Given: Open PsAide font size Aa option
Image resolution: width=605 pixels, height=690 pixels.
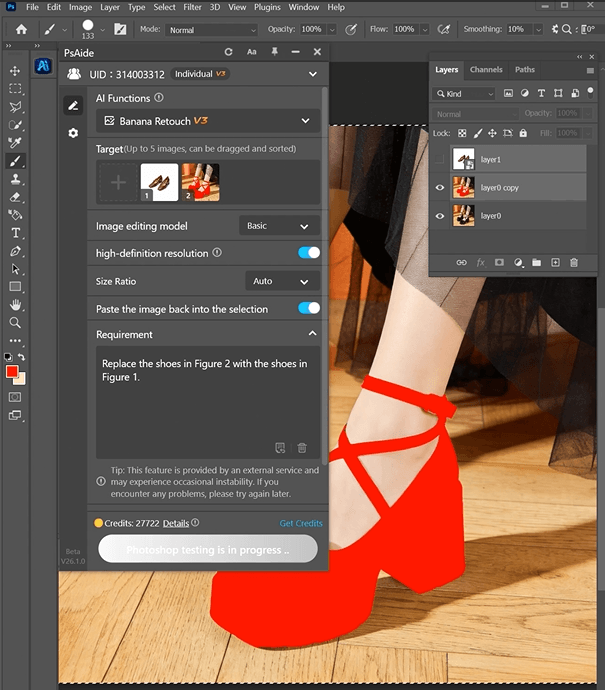Looking at the screenshot, I should point(252,52).
